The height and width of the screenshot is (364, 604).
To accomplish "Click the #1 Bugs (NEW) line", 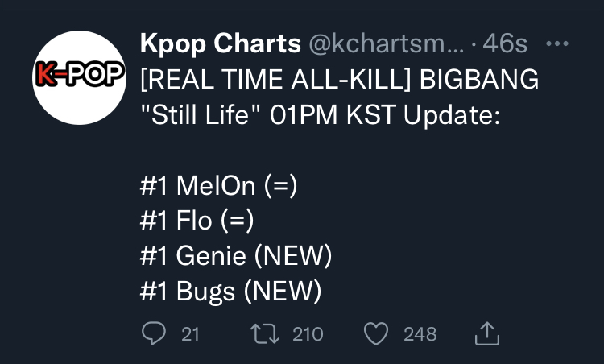I will tap(231, 292).
